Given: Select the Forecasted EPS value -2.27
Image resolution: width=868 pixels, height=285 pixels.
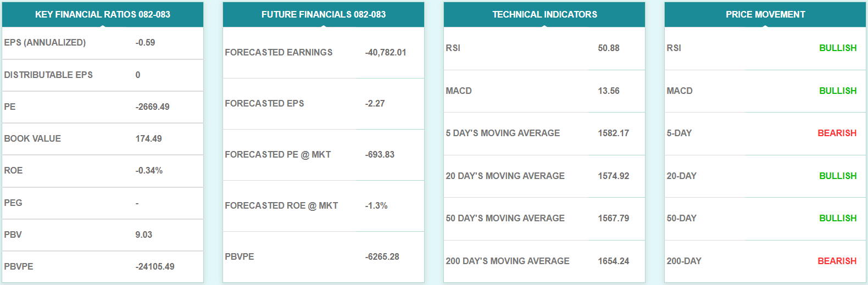Looking at the screenshot, I should 375,104.
